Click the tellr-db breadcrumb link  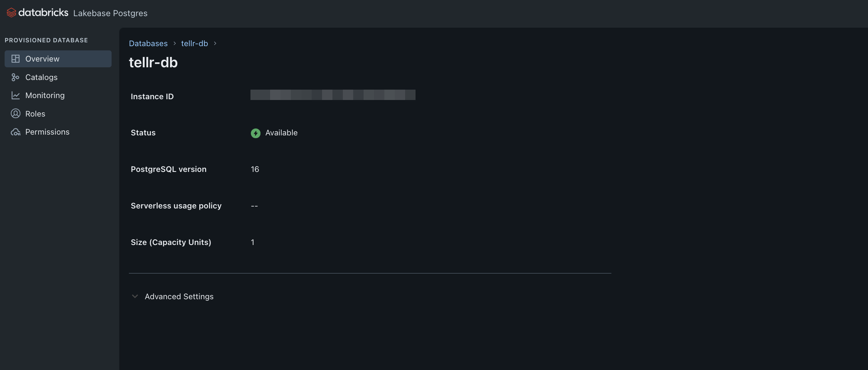point(194,43)
